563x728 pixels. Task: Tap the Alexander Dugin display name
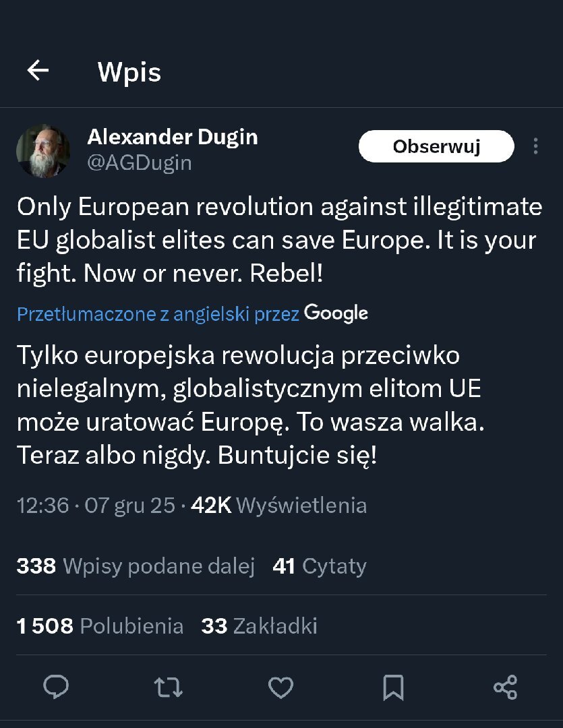click(x=173, y=137)
